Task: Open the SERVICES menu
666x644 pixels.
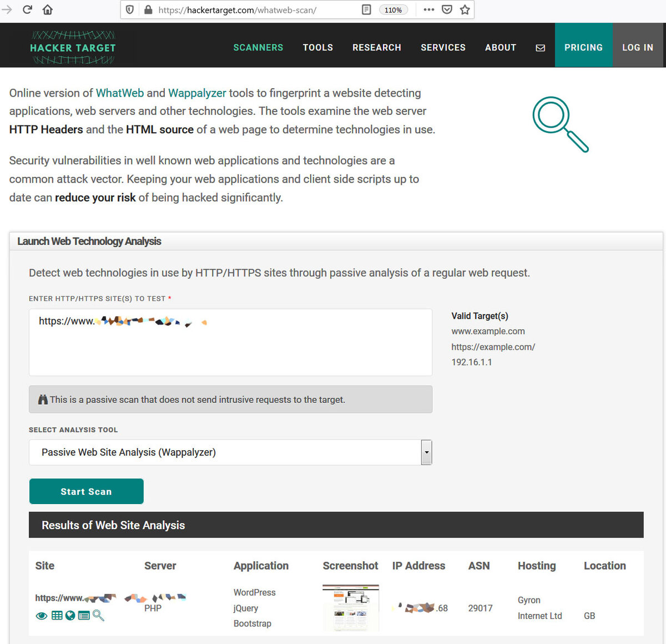Action: click(x=443, y=48)
